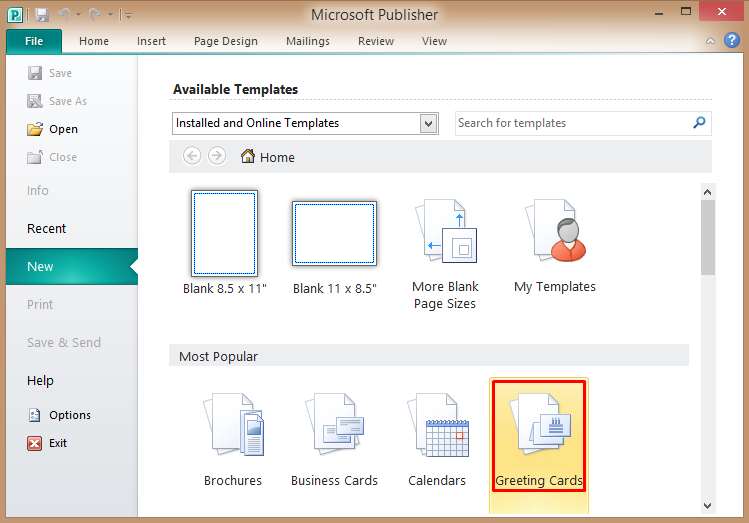Open Publisher Options
Viewport: 749px width, 523px height.
click(x=59, y=415)
